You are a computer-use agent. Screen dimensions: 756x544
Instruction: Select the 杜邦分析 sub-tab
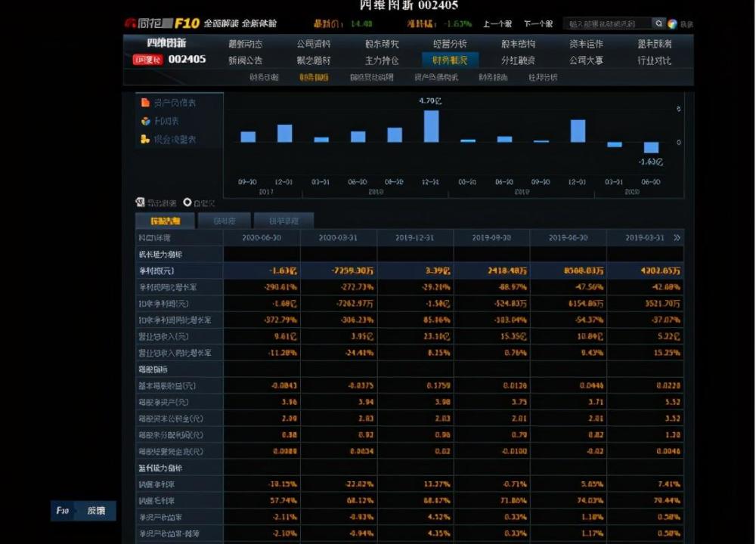[x=543, y=77]
